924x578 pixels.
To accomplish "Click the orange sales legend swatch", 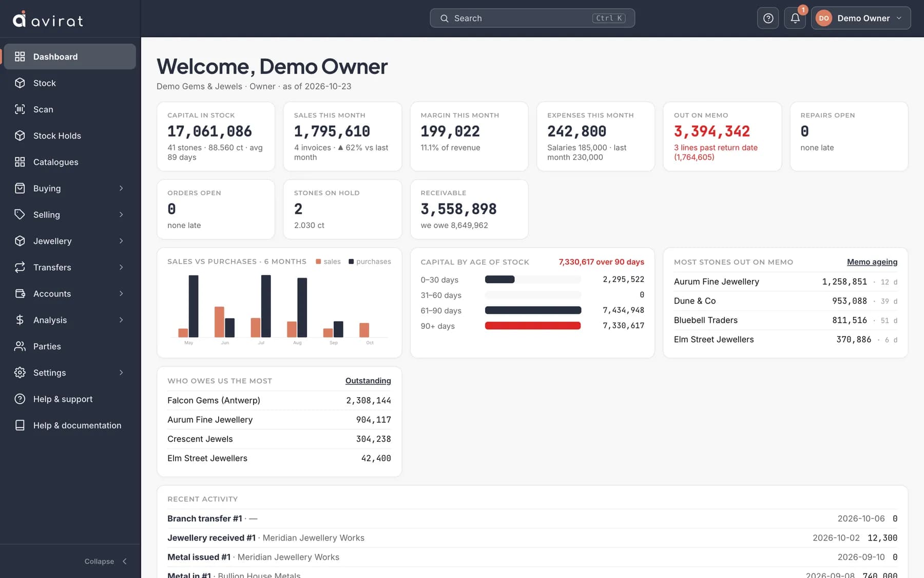I will (x=318, y=262).
